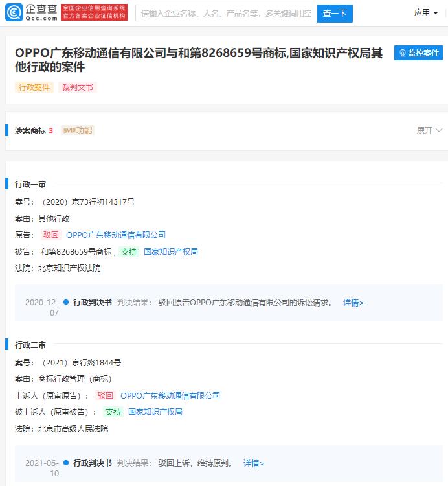Open the Qcc.com logo homepage
Viewport: 448px width, 486px height.
31,12
